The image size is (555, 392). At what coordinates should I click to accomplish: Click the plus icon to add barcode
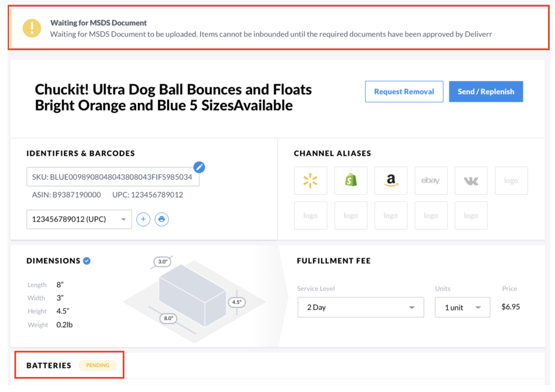click(143, 219)
